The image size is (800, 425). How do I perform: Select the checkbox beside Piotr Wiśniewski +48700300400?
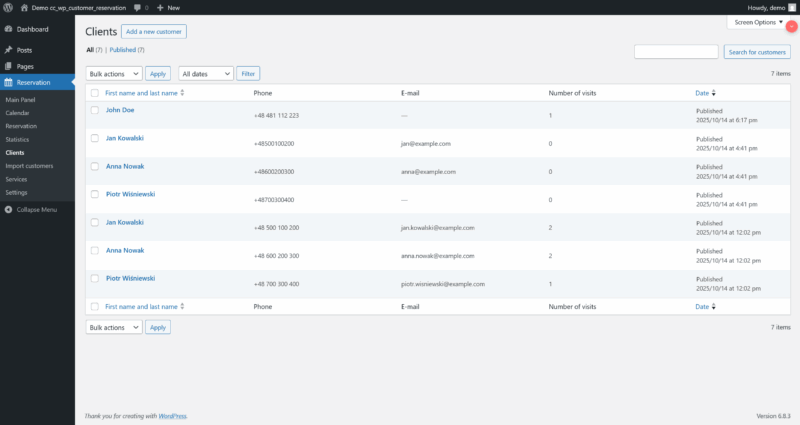[x=95, y=194]
